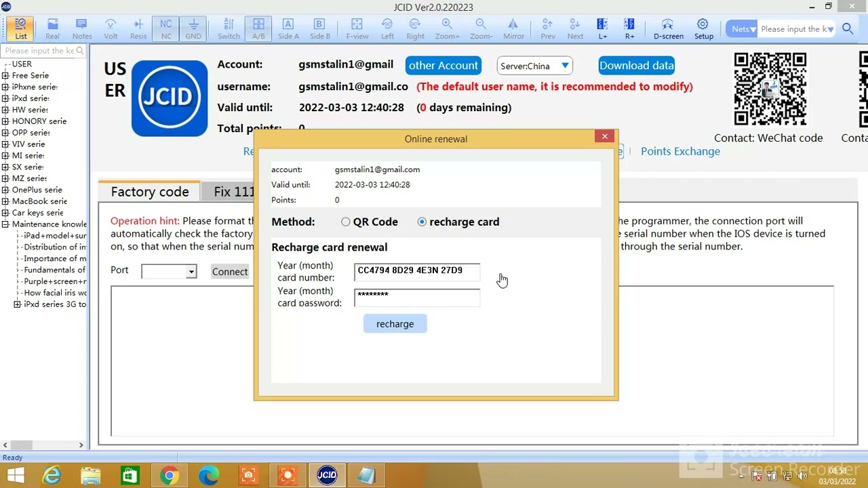Show Side B of the board

click(320, 29)
